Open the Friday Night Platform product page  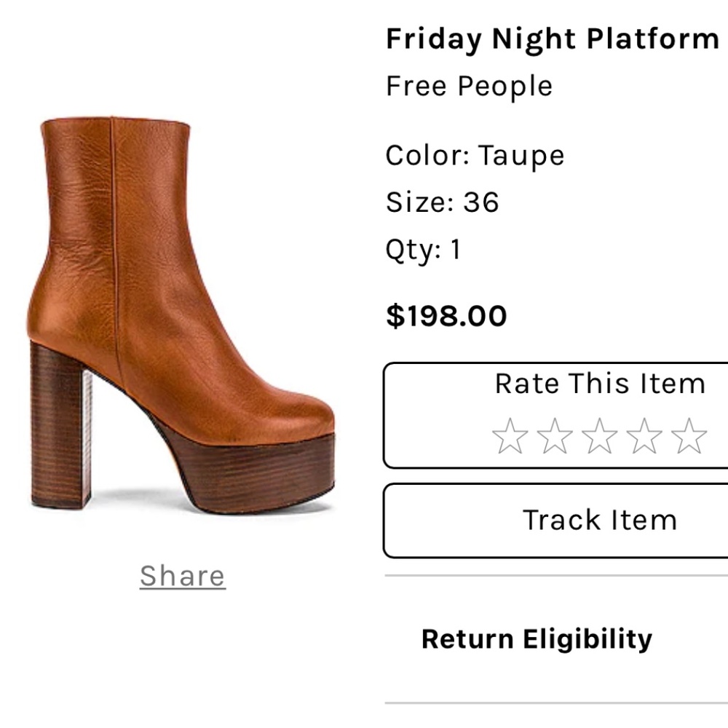tap(550, 39)
